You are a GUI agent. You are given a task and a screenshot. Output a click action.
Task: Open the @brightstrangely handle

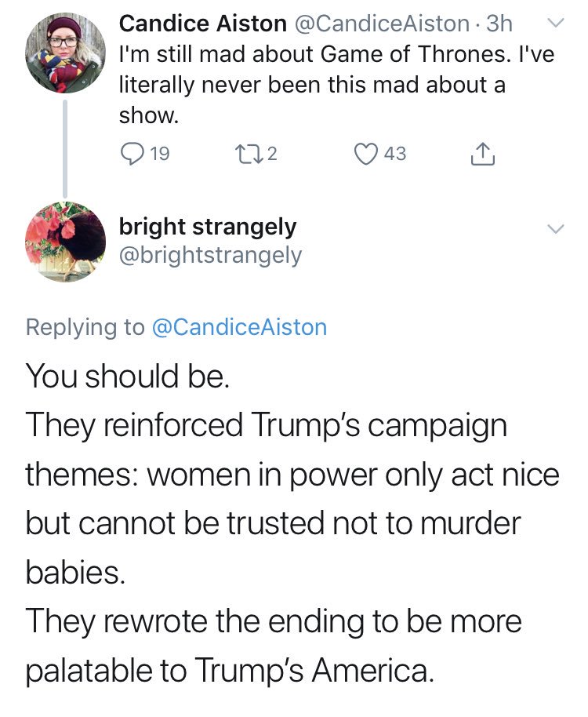point(210,256)
